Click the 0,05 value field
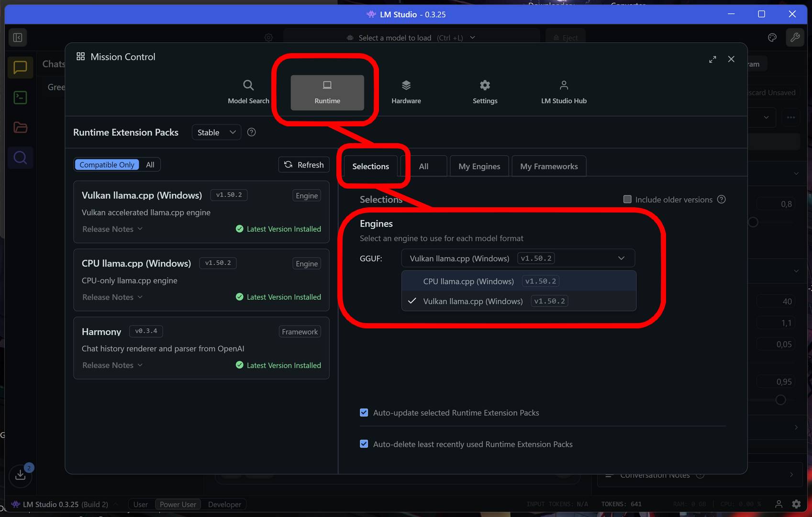Screen dimensions: 812x517 [776, 344]
